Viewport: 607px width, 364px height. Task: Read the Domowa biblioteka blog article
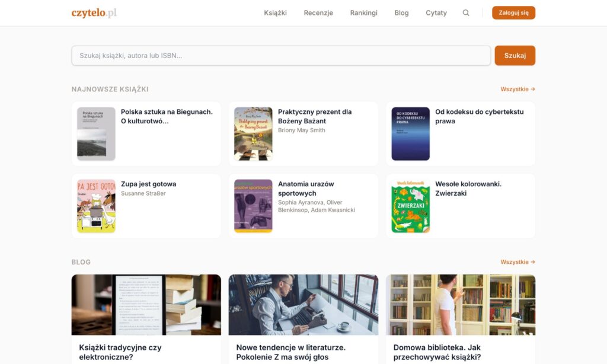tap(437, 352)
